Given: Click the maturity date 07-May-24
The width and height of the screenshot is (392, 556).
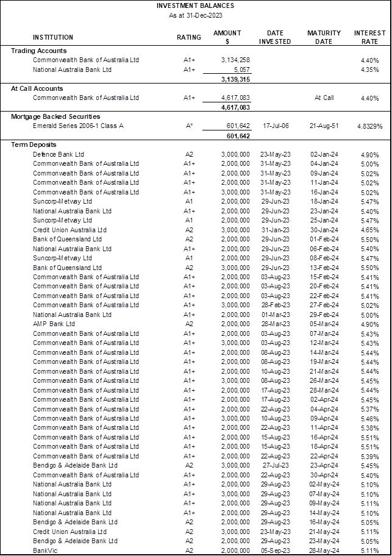Looking at the screenshot, I should point(324,494).
